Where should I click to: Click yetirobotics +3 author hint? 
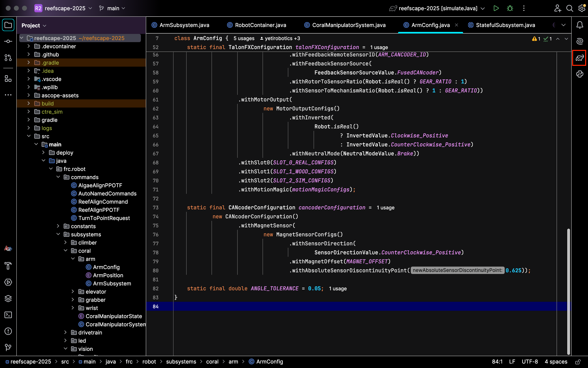pos(280,38)
